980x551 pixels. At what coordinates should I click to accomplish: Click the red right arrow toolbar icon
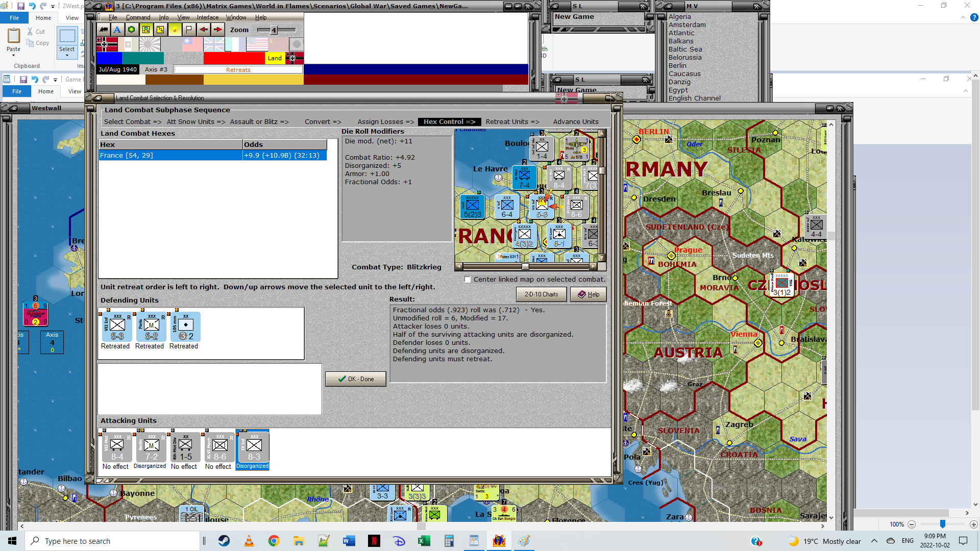coord(218,30)
